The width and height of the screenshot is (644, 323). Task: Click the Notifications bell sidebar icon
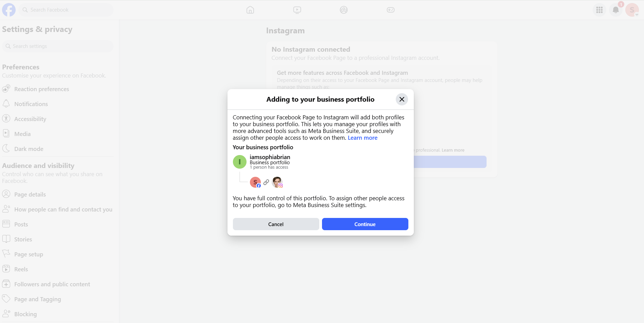click(6, 103)
